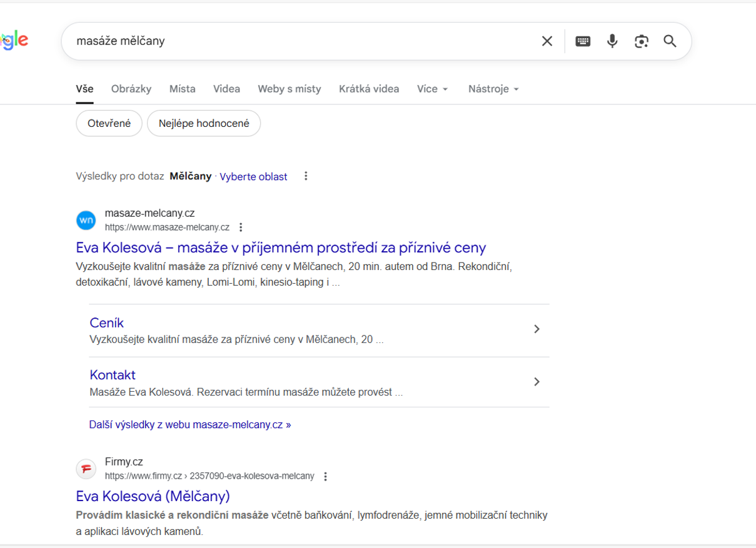Enable the Otevřené filter chip

click(x=109, y=123)
